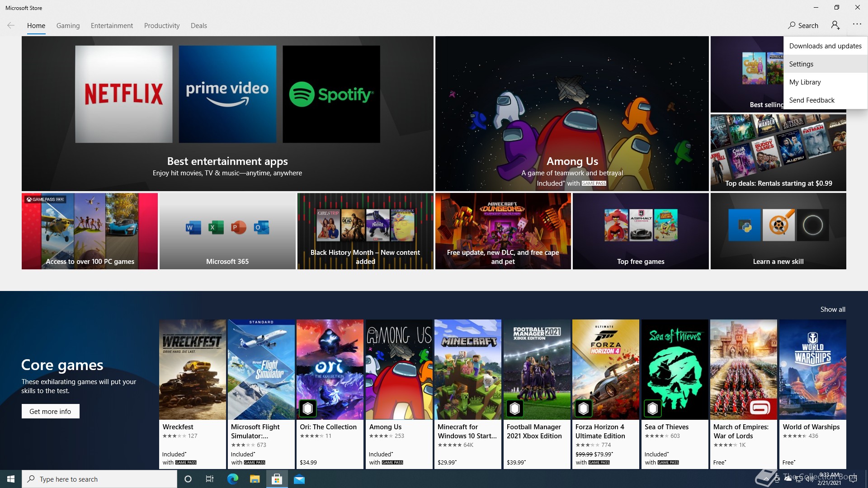Show hidden tray icons chevron
868x488 pixels.
pos(766,479)
